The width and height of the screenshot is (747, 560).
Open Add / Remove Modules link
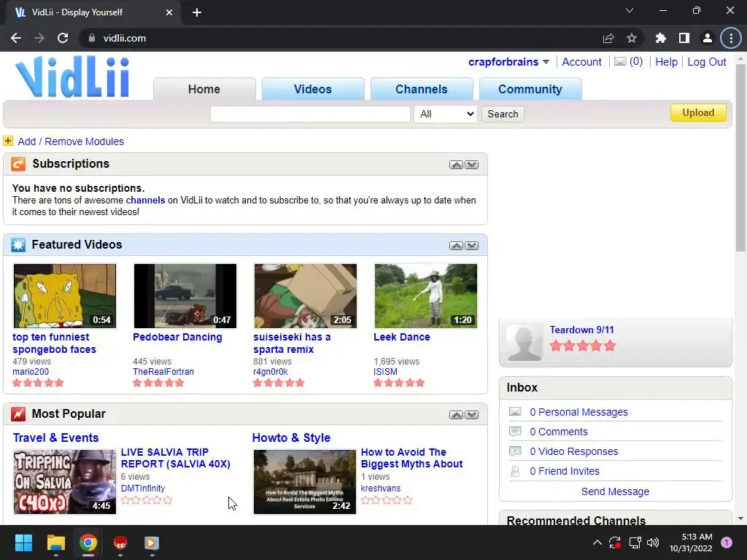71,141
